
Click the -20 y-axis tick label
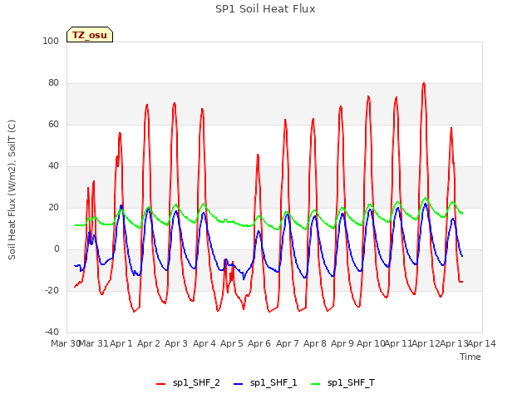(x=52, y=290)
